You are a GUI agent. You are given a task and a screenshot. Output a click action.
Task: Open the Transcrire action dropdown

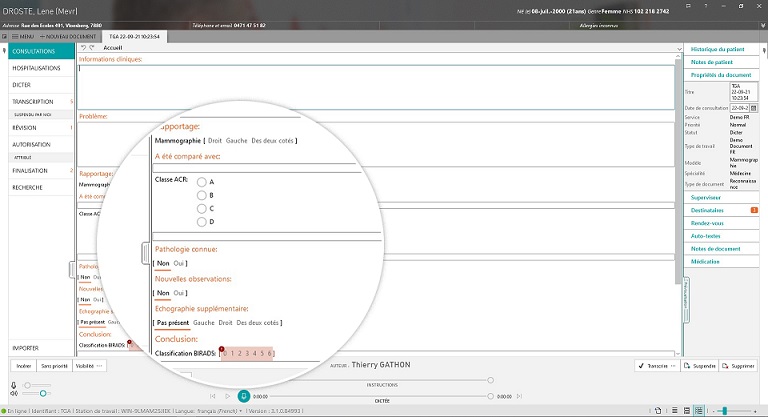(657, 366)
